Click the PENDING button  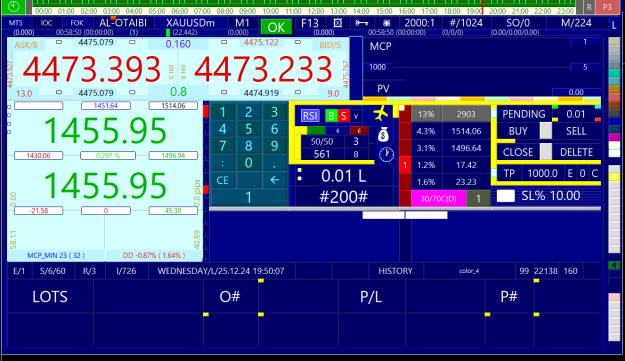pyautogui.click(x=524, y=114)
